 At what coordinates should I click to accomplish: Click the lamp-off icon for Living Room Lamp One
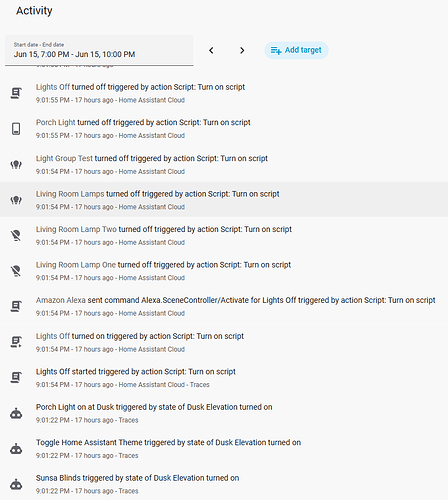coord(16,271)
